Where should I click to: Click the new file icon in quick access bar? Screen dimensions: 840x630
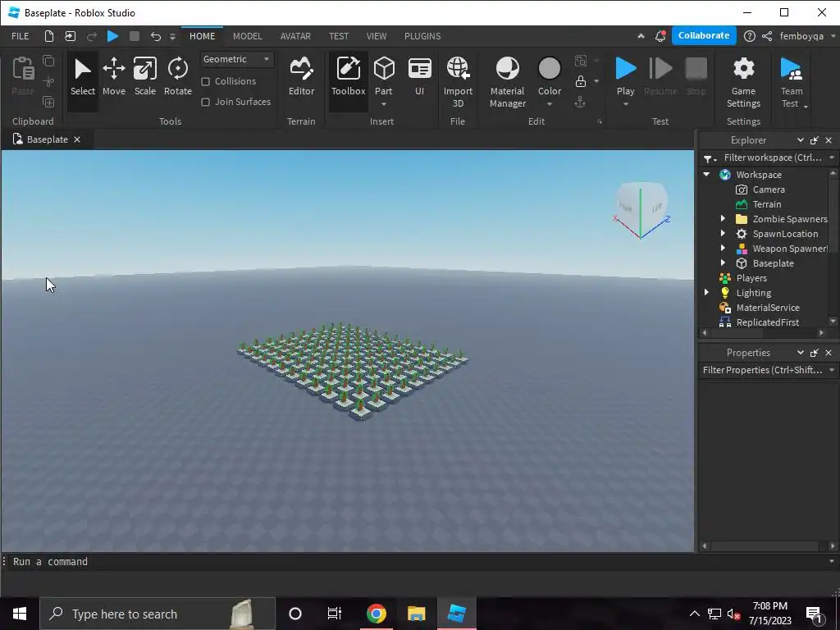click(x=48, y=36)
